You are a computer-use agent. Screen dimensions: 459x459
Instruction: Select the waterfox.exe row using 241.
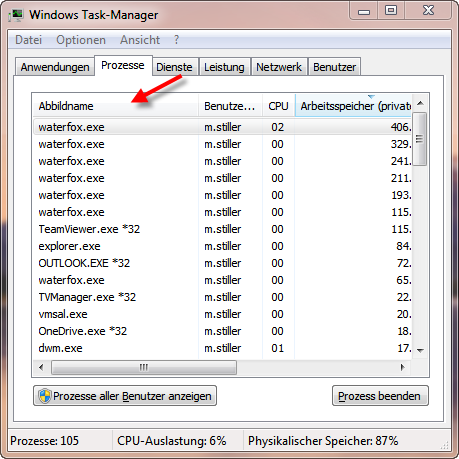tap(222, 161)
